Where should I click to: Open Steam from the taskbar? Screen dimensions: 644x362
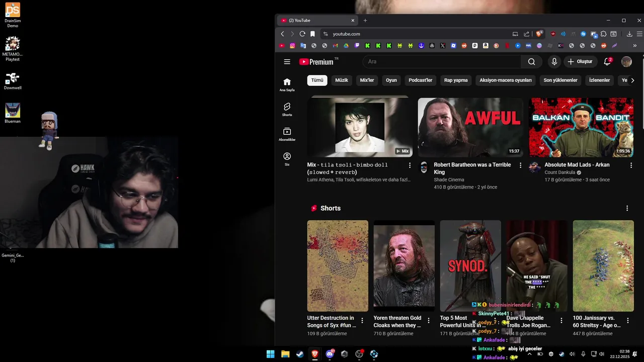tap(300, 354)
